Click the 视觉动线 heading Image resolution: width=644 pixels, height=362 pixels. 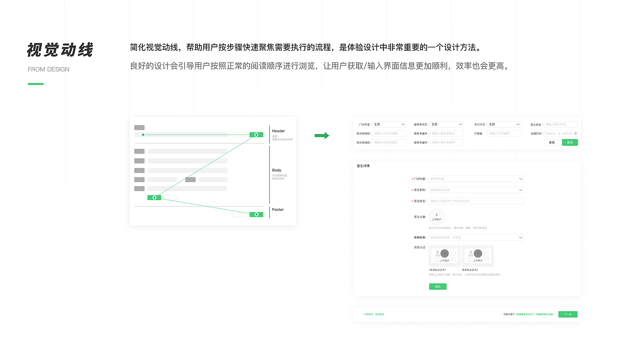[x=60, y=50]
